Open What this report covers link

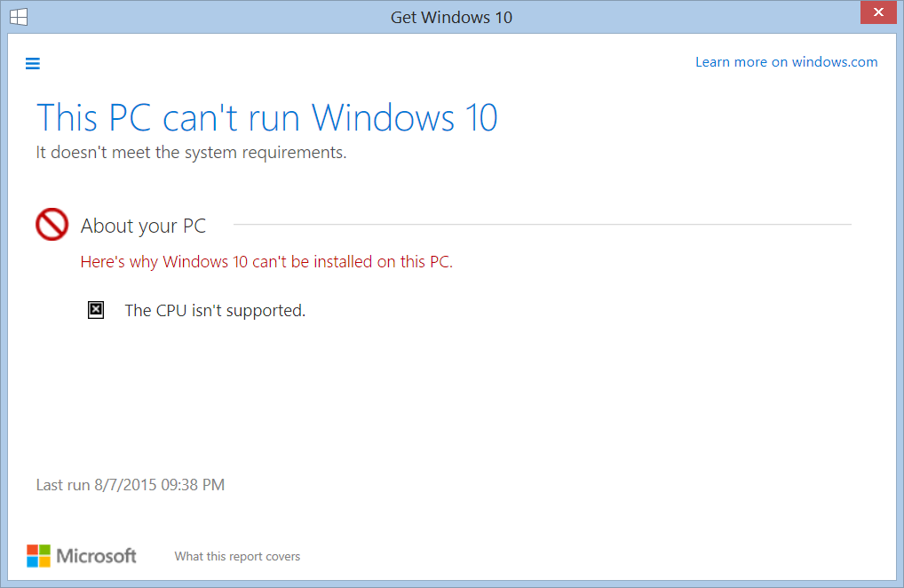(x=237, y=556)
